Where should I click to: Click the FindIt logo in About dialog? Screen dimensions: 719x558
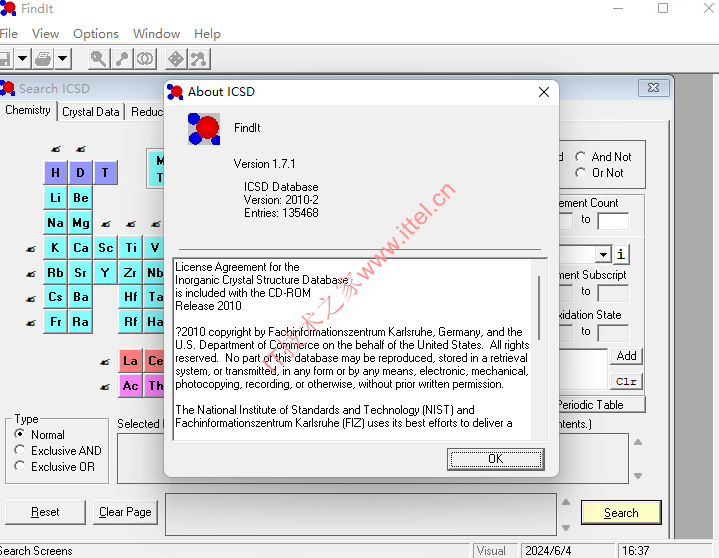tap(204, 129)
